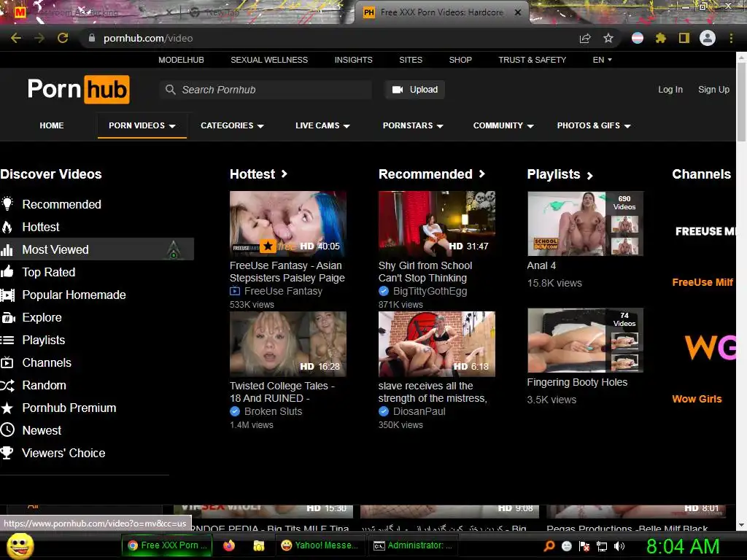Viewport: 747px width, 560px height.
Task: Click the bar chart icon beside Most Viewed
Action: coord(7,249)
